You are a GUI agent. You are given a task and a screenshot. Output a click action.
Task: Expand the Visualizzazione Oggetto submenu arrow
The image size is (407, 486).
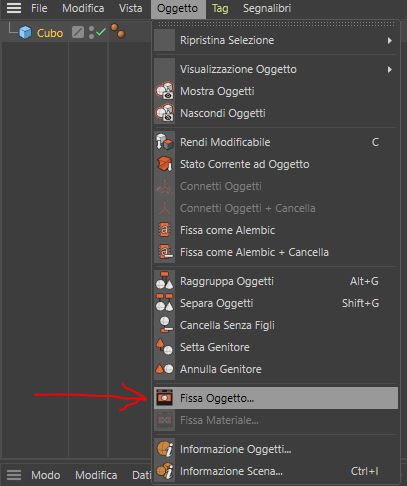coord(389,69)
